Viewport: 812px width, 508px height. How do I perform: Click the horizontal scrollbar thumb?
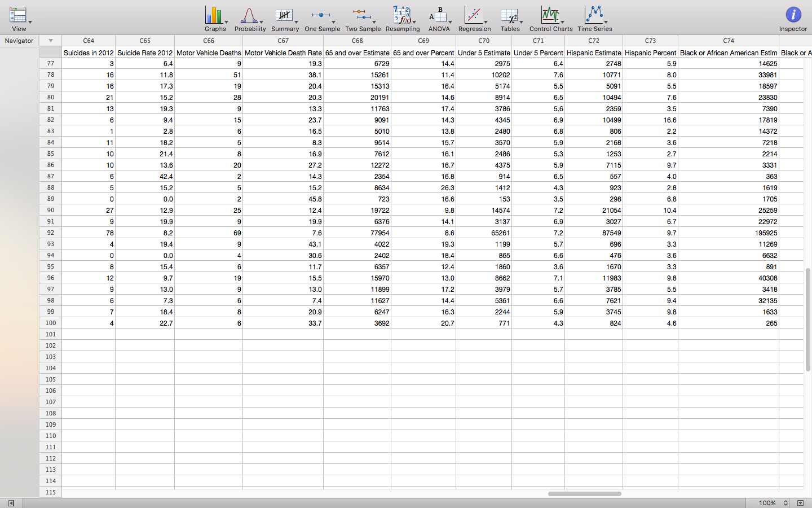[585, 494]
